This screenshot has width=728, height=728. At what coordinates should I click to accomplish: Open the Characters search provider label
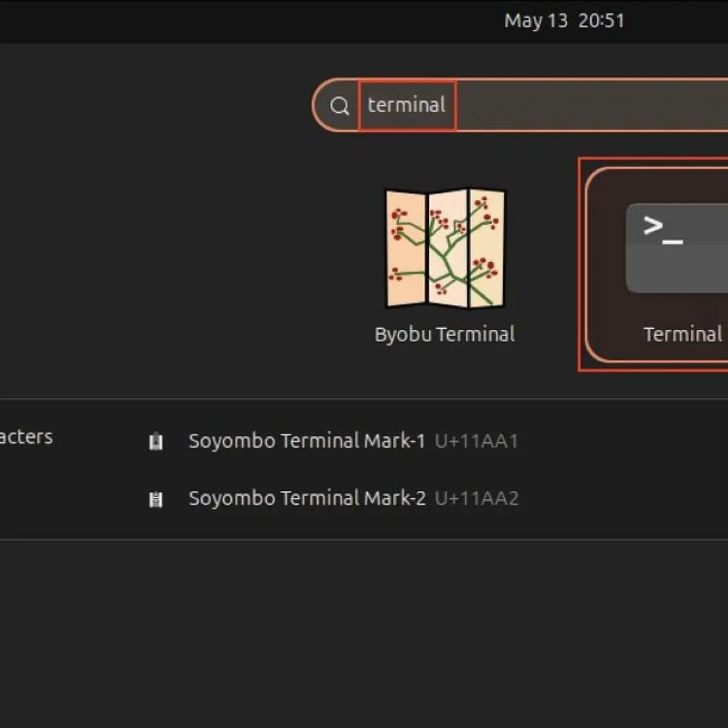click(x=26, y=437)
